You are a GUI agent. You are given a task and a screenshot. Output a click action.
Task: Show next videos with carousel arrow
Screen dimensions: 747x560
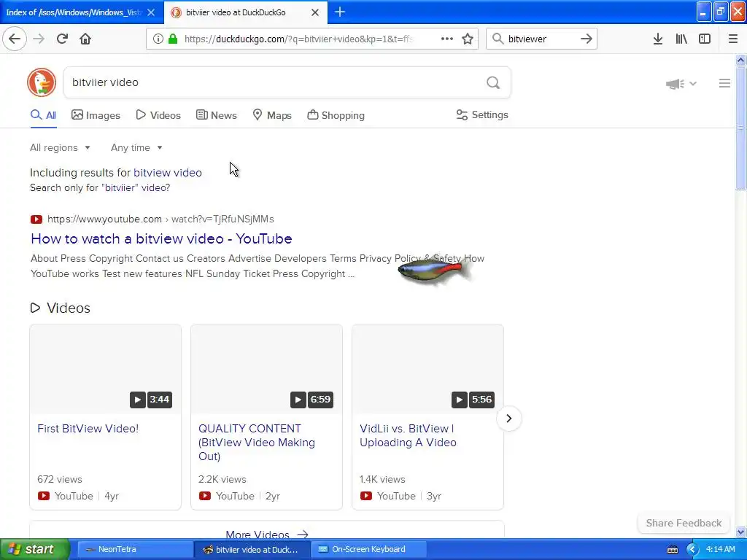coord(508,419)
